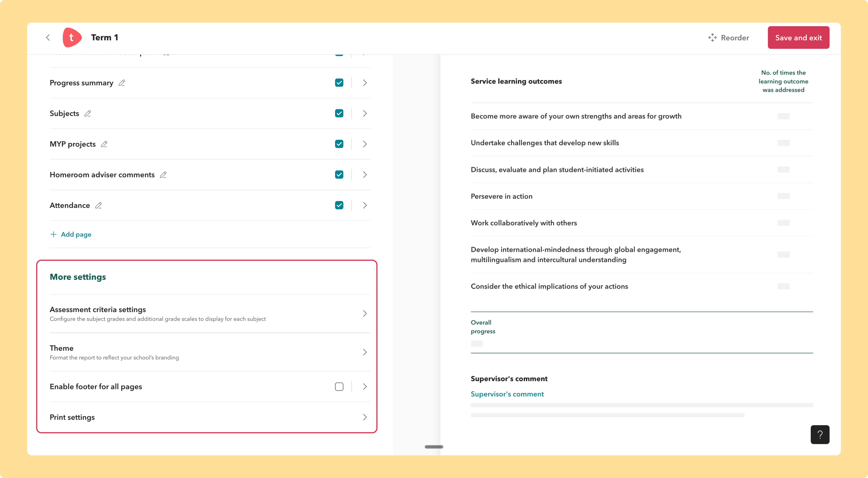Rename Attendance via pencil icon
Screen dimensions: 868x478
[x=98, y=205]
